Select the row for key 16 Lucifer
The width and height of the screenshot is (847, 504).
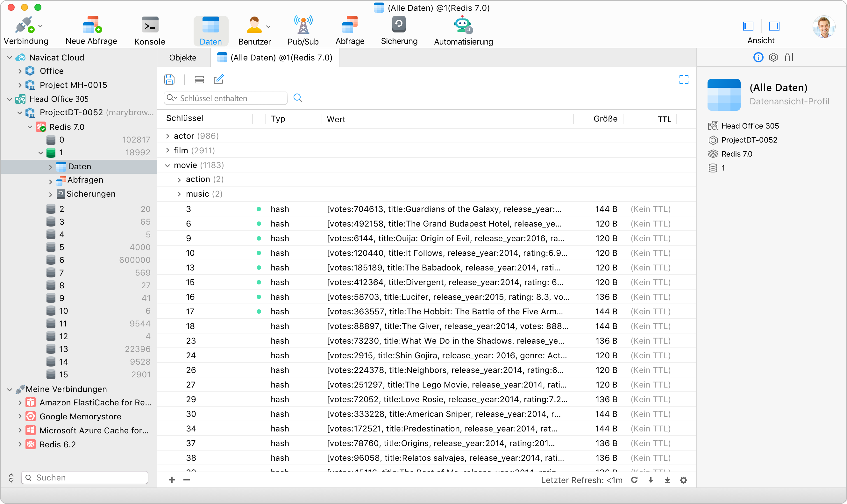426,297
